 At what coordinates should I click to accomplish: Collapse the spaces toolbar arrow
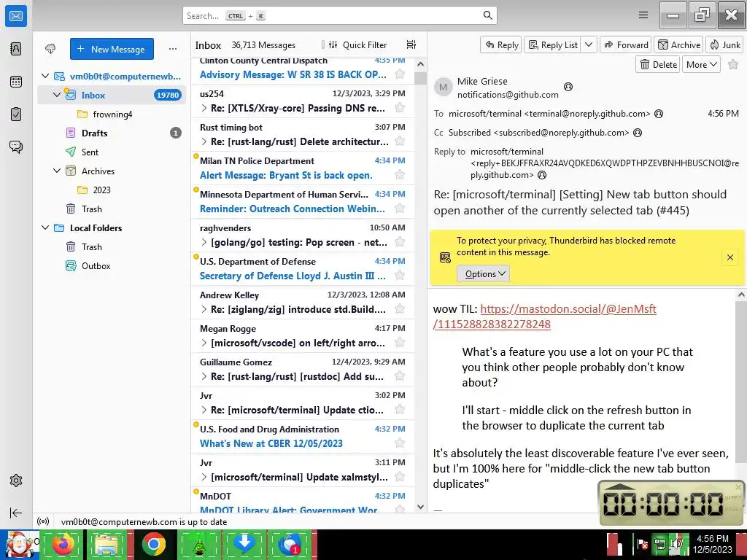point(16,513)
